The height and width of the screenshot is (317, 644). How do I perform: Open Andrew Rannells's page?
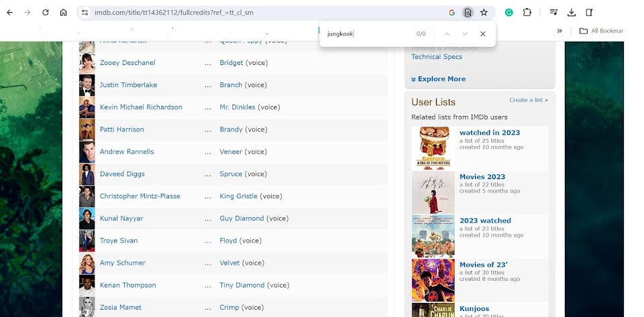(127, 151)
